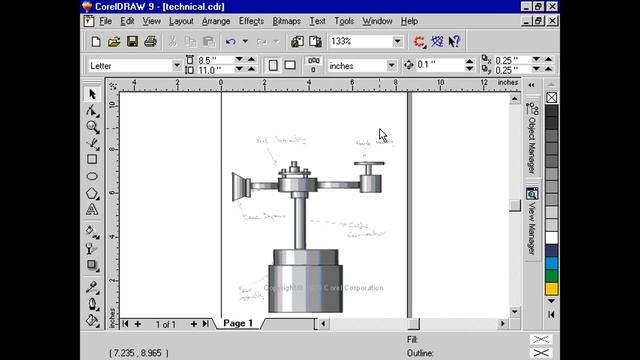Open the zoom level 133% dropdown
This screenshot has height=360, width=640.
click(397, 42)
